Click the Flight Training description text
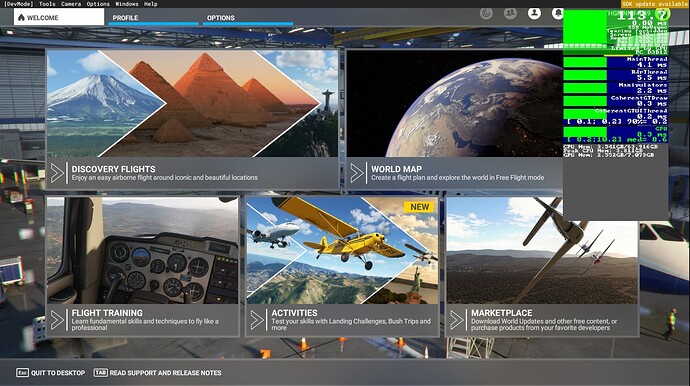The image size is (690, 386). pos(145,324)
